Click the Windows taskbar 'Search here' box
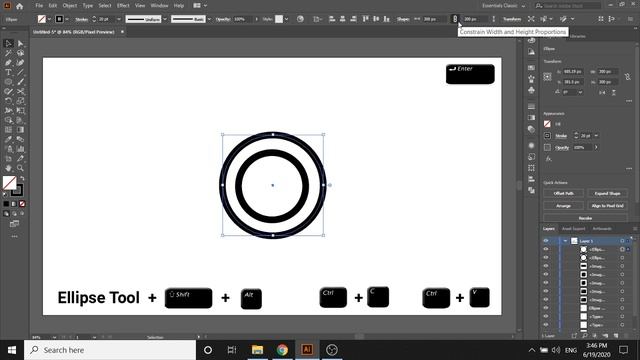The image size is (640, 360). tap(111, 350)
